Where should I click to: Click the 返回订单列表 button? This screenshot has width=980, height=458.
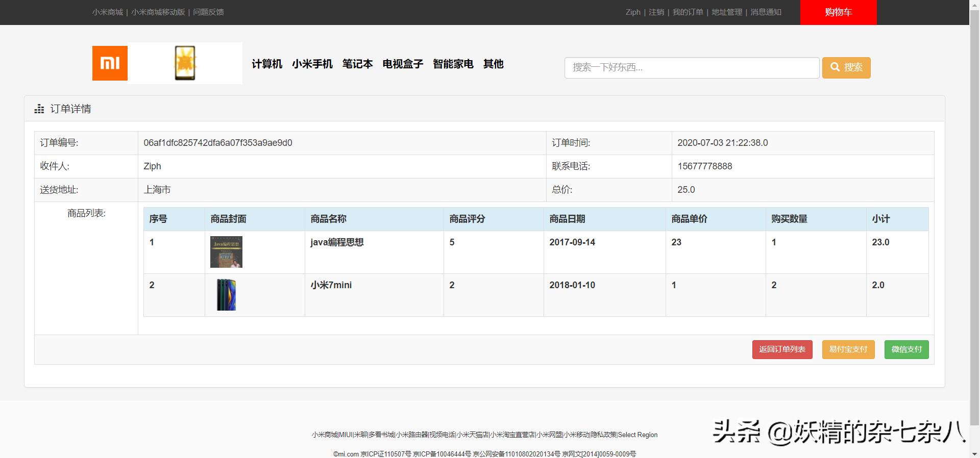782,349
